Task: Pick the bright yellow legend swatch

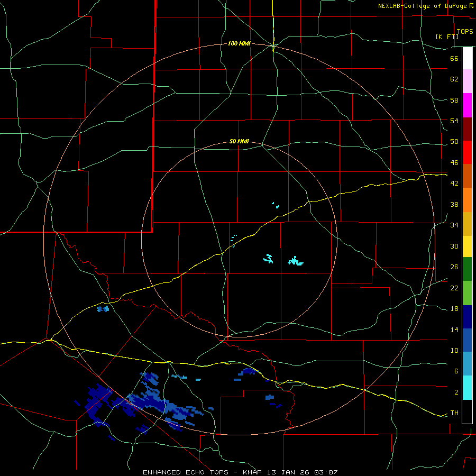Action: click(x=467, y=246)
